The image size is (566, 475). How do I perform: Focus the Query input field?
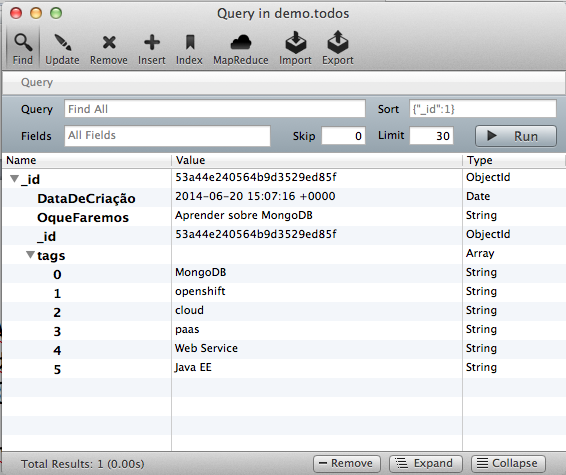point(215,109)
